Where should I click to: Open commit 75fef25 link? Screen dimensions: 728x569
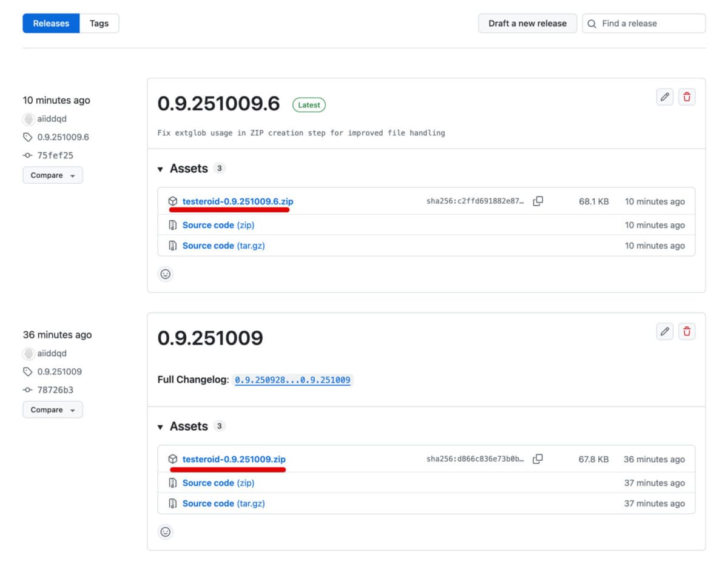pos(55,155)
